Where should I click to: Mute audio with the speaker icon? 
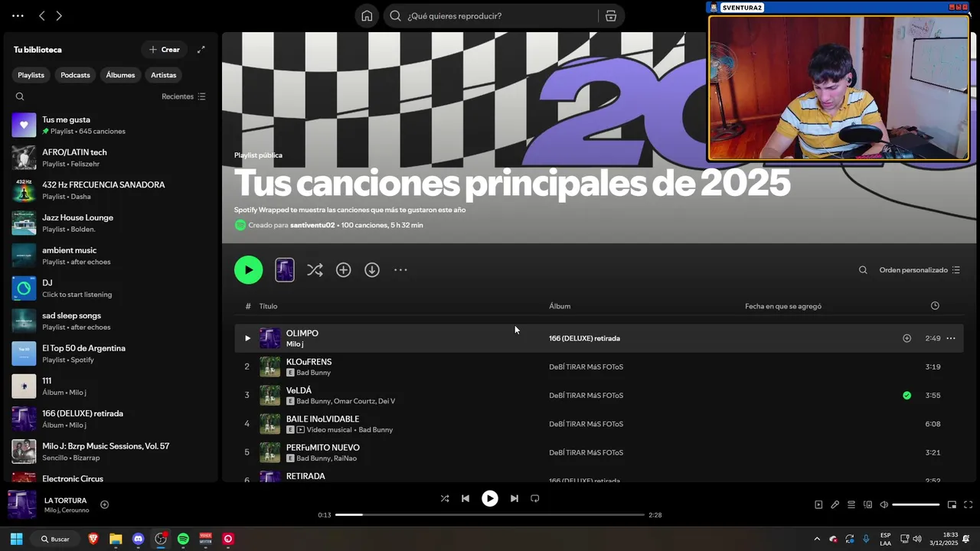[x=884, y=505]
